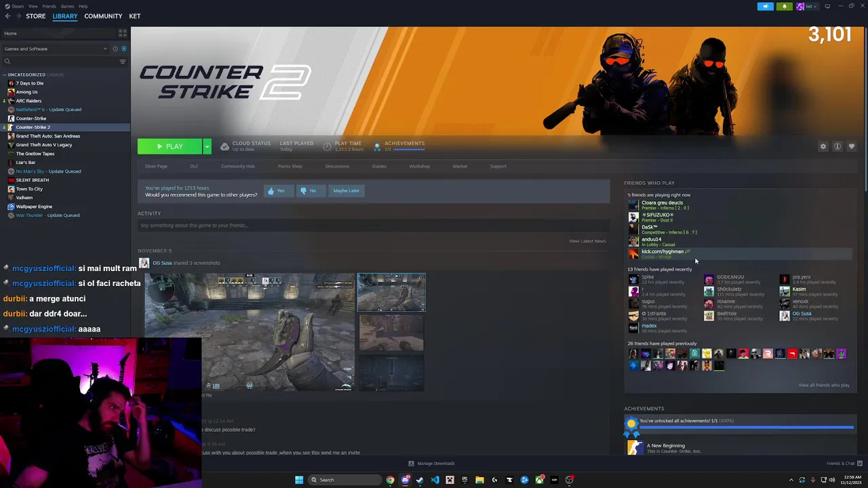Add Counter-Strike 2 to favorites heart
Viewport: 868px width, 488px height.
(852, 146)
